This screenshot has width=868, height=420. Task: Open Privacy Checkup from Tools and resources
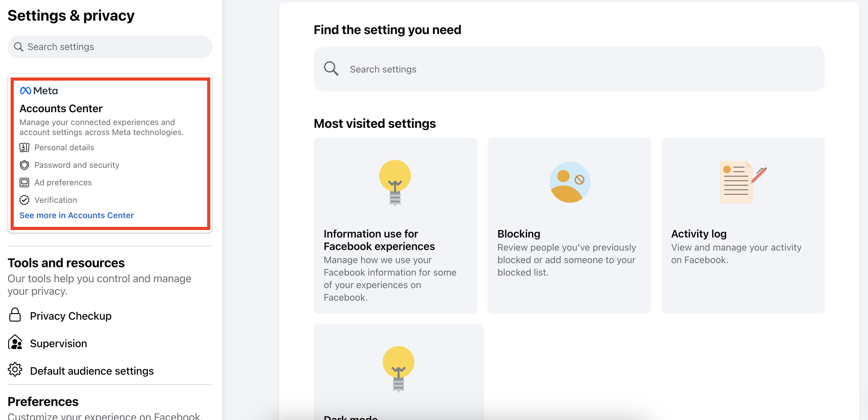click(70, 316)
